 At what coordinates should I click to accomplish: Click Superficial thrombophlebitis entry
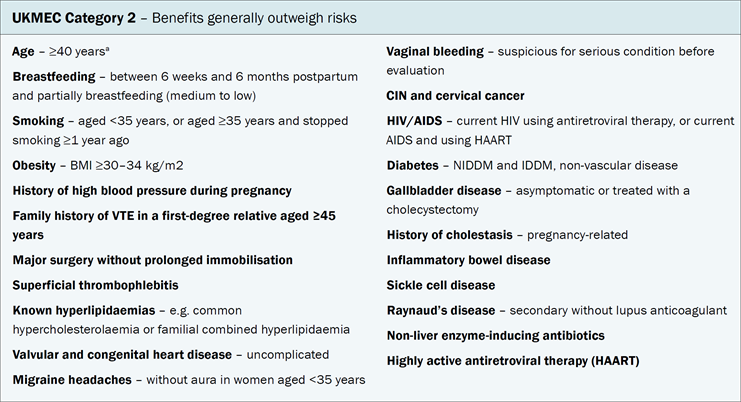(x=95, y=285)
